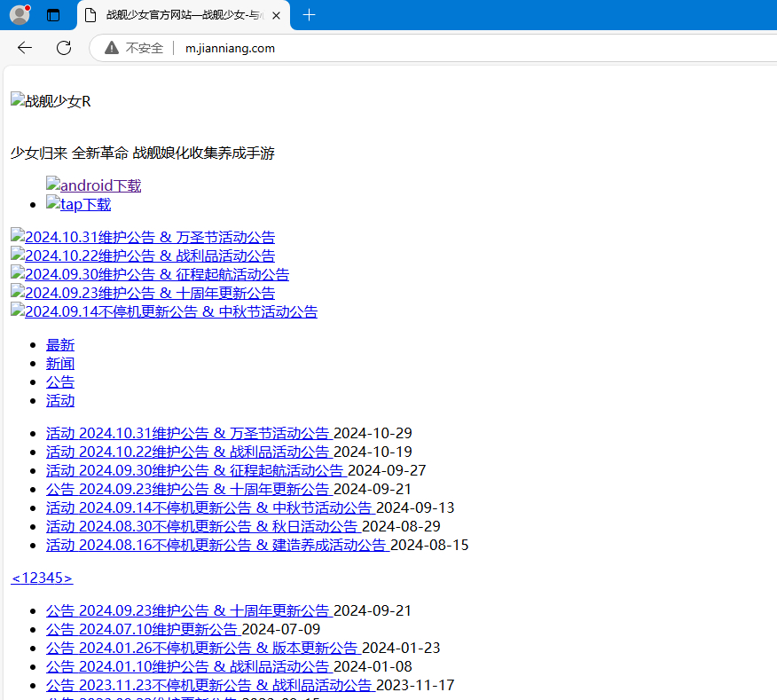Open a new tab with plus icon
The height and width of the screenshot is (700, 777).
click(x=309, y=15)
